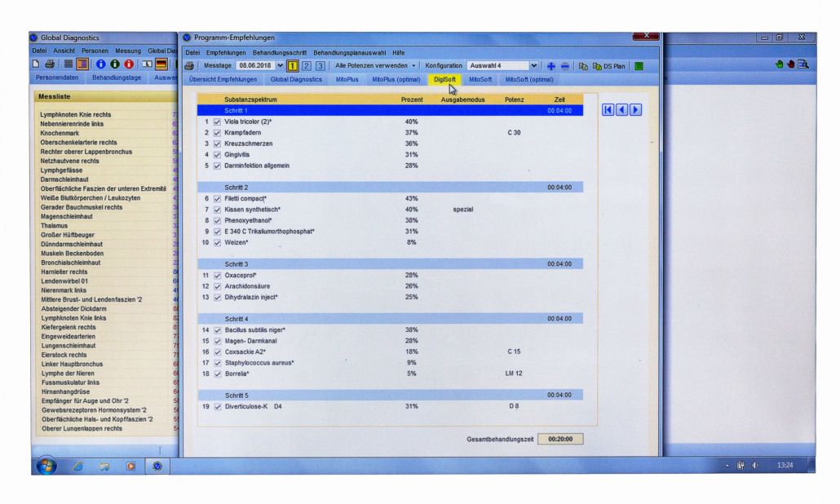Open Datei menu in Programm-Empfehlungen
The width and height of the screenshot is (840, 504).
click(x=192, y=53)
